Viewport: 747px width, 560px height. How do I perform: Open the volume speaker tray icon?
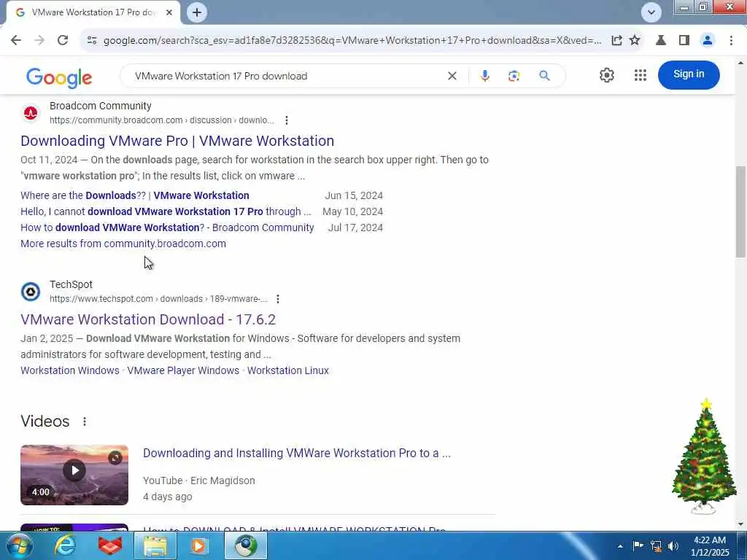(673, 546)
